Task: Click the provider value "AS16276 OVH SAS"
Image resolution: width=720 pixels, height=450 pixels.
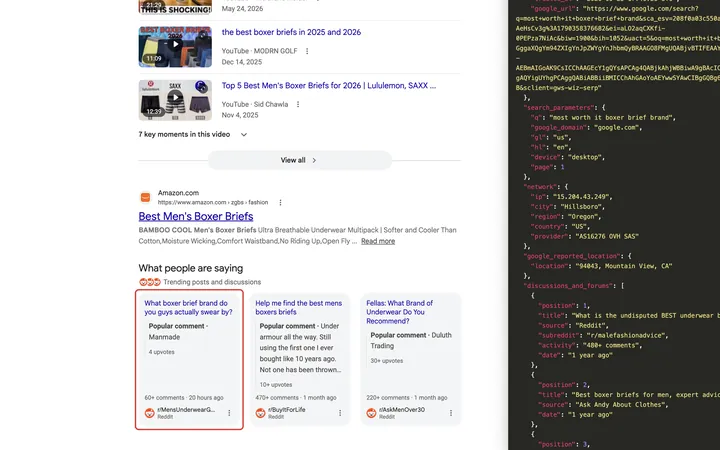Action: point(607,236)
